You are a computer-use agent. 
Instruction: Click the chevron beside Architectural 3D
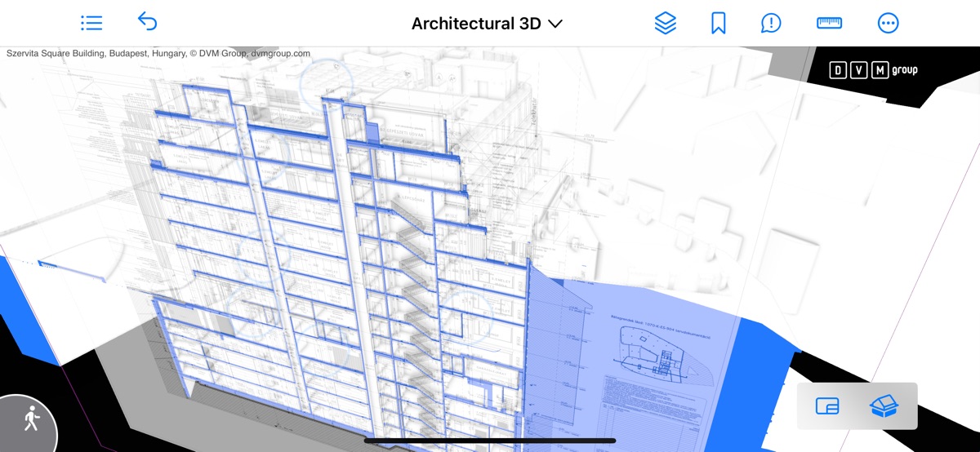click(x=555, y=24)
